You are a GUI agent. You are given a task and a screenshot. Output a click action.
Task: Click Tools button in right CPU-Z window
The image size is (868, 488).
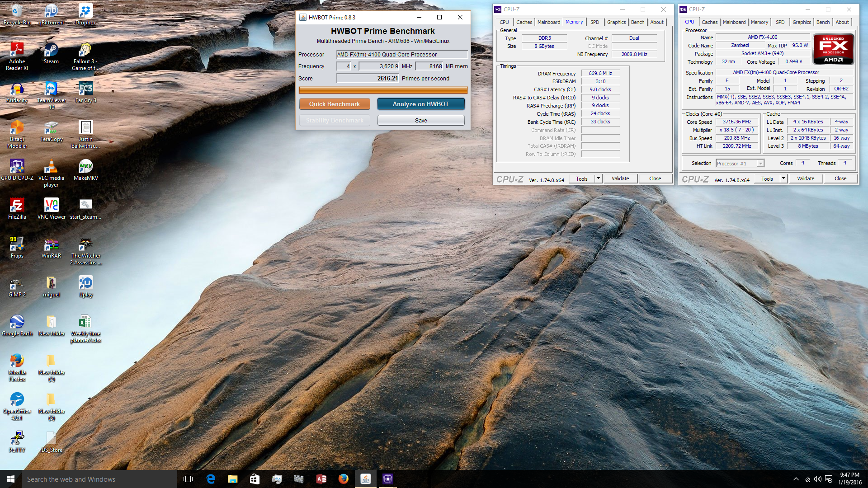(767, 178)
